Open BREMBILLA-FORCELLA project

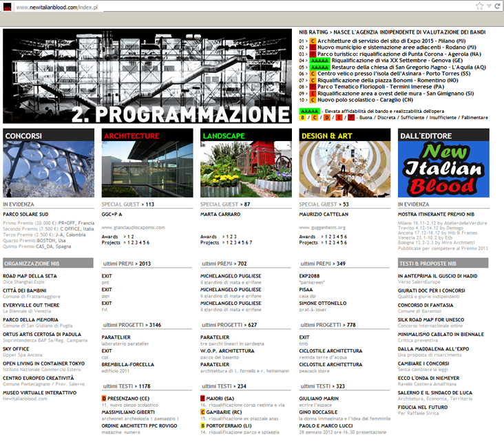128,365
